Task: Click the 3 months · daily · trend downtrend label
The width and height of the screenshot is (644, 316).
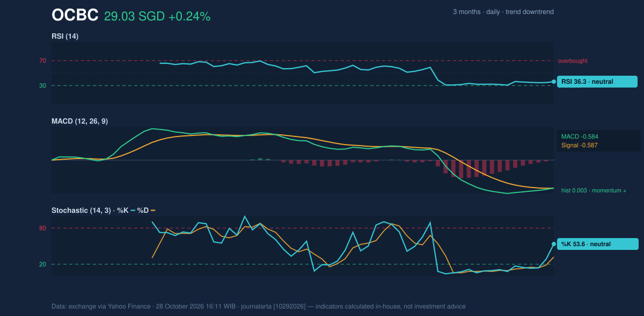Action: [503, 12]
